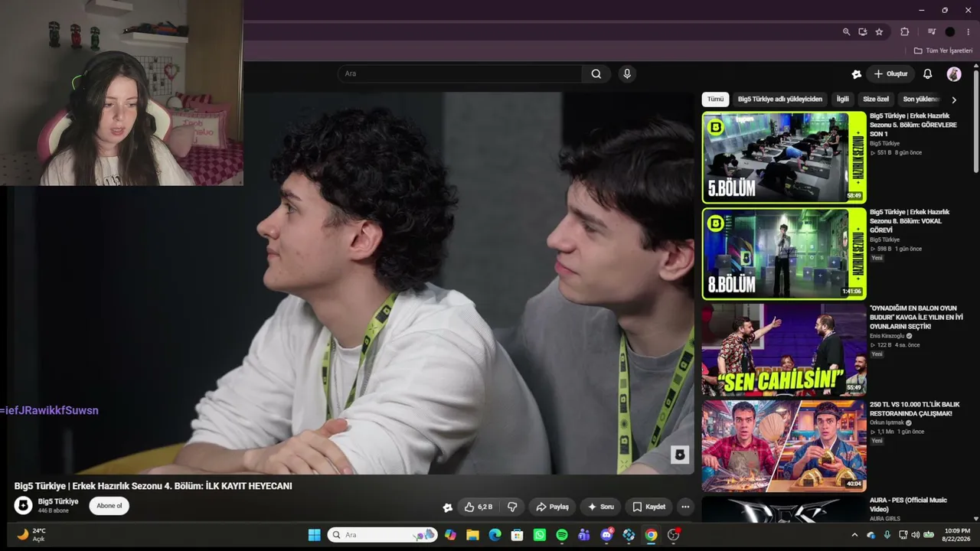Open the Chrome extensions puzzle icon
Screen dimensions: 980x551
904,32
